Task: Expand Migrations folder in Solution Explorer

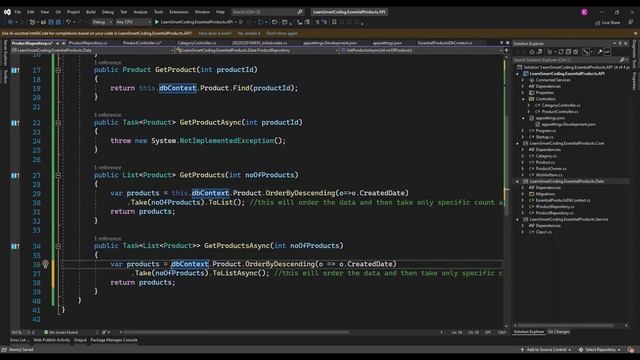Action: (523, 194)
